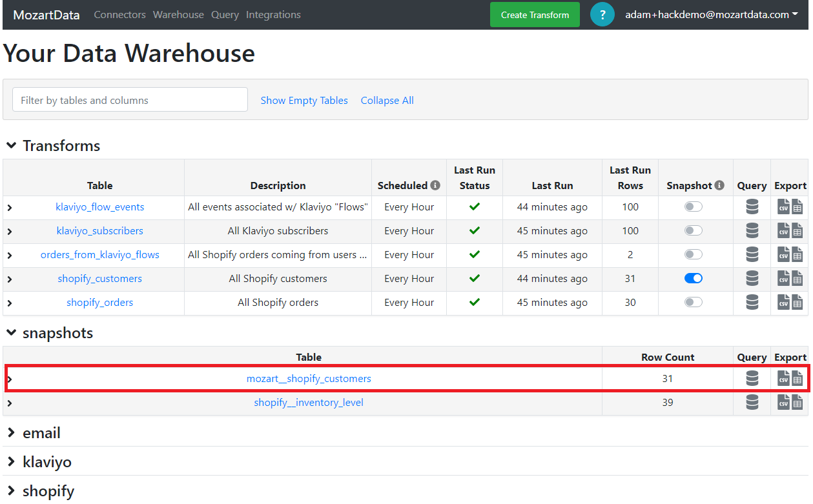Go to MozartData home logo
This screenshot has width=813, height=504.
pos(46,14)
